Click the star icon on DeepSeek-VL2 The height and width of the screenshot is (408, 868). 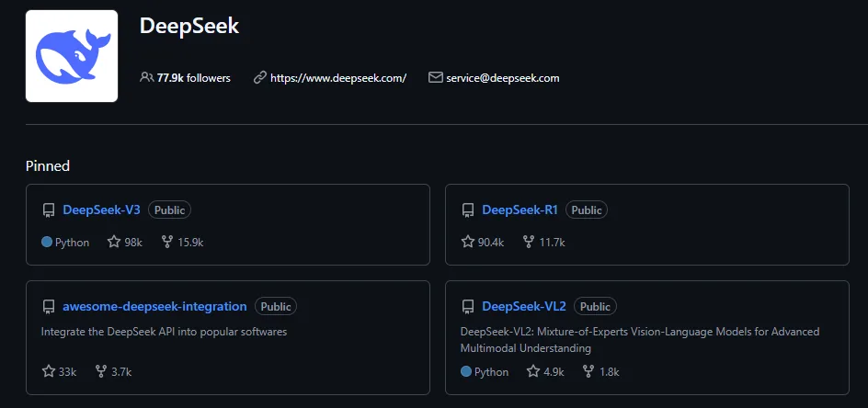click(x=533, y=371)
